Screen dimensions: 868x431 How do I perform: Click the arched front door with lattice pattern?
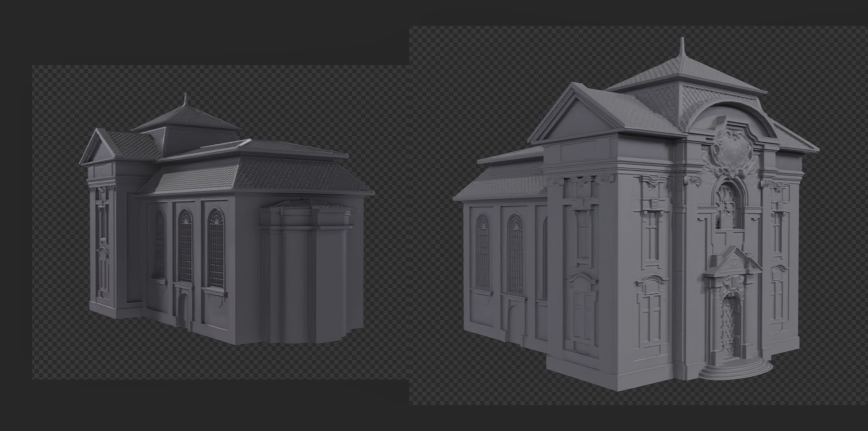731,324
